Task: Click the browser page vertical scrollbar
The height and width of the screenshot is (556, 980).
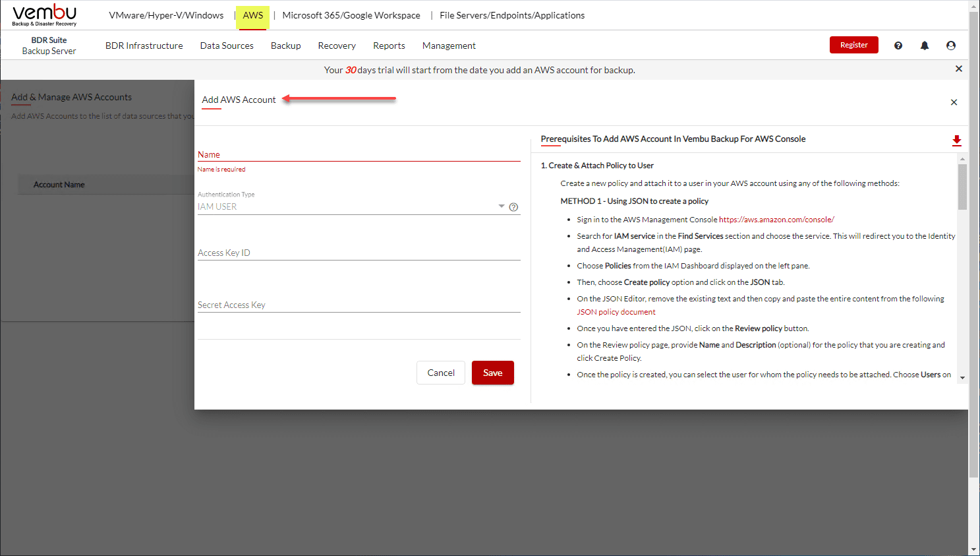Action: (x=974, y=244)
